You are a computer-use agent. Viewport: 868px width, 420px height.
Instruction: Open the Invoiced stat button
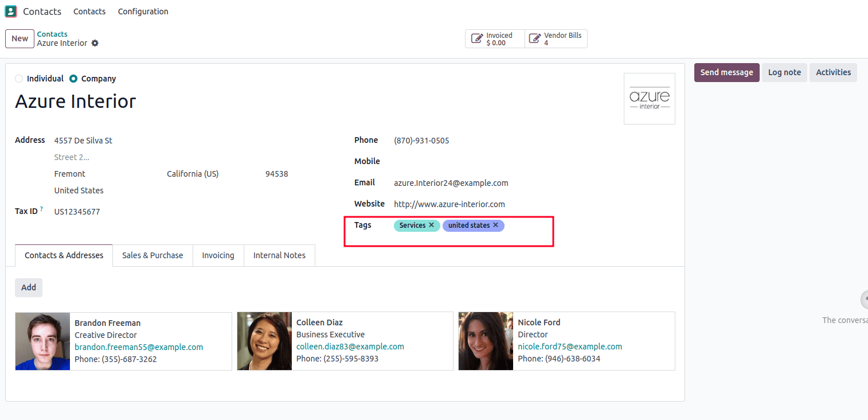[495, 39]
